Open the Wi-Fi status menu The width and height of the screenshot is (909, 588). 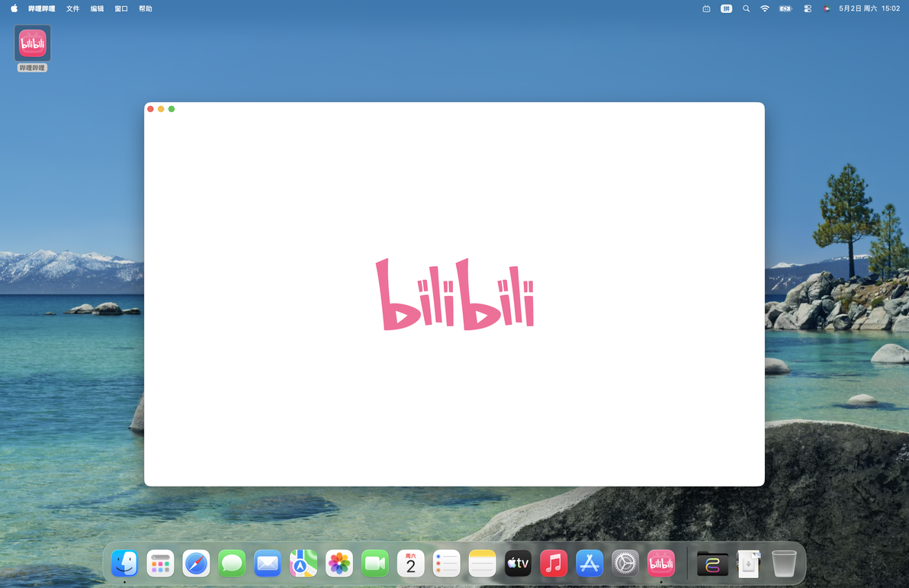[765, 8]
